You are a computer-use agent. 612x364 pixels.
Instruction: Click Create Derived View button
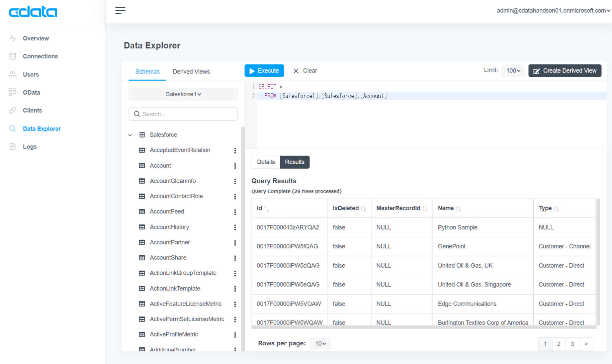tap(565, 71)
